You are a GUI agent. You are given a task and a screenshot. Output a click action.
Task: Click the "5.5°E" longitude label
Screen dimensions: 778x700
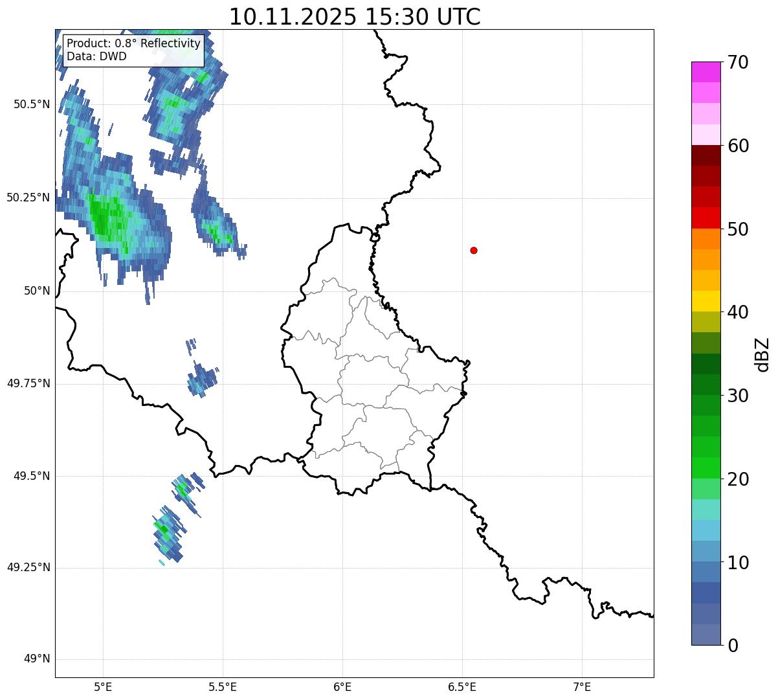pyautogui.click(x=223, y=687)
